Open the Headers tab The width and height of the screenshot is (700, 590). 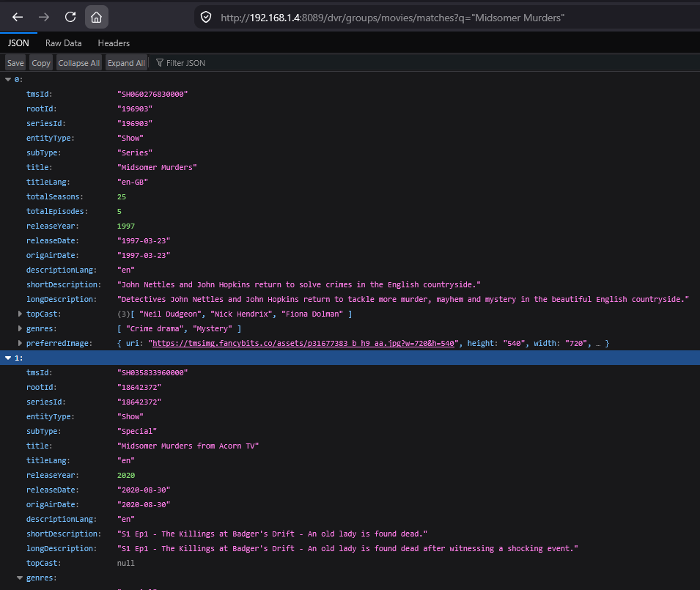[114, 43]
